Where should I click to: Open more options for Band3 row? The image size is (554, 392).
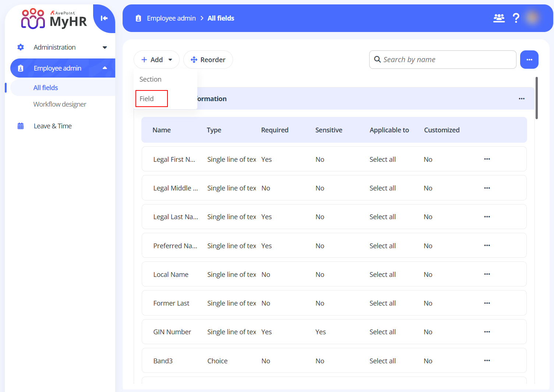point(487,360)
